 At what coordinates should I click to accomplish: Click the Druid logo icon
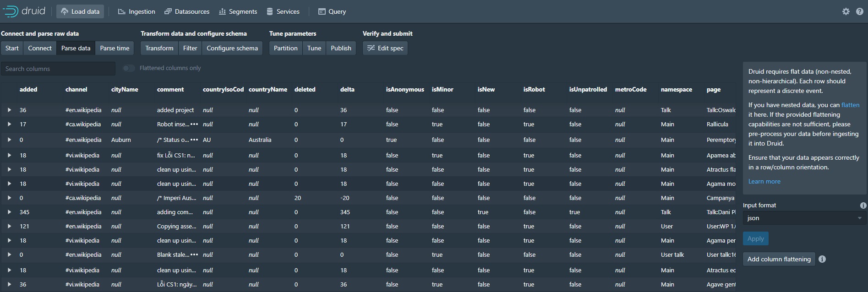pos(10,11)
